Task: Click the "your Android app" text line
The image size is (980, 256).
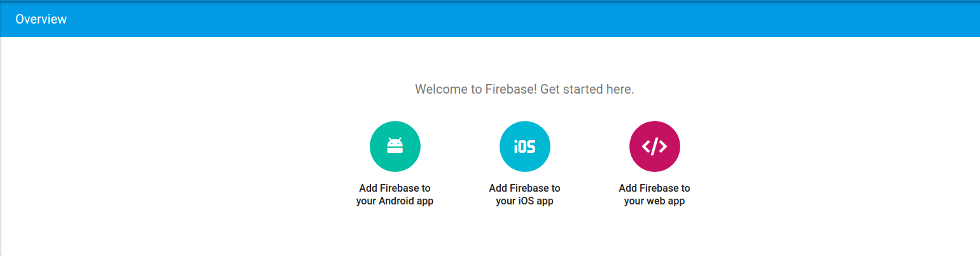Action: click(x=395, y=201)
